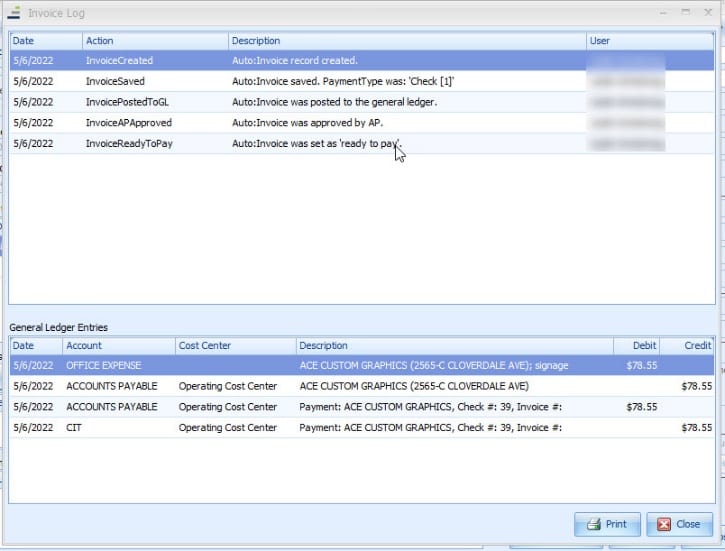
Task: Sort ledger by Debit column header
Action: 637,345
